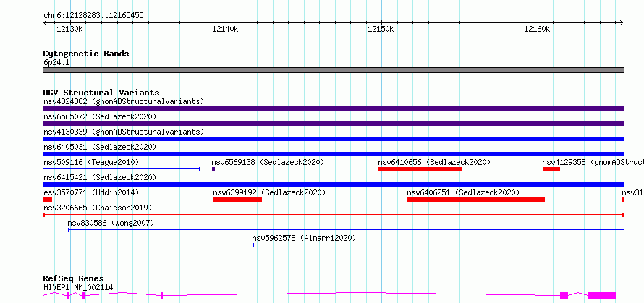
Task: Click the small purple nsv6569138 marker
Action: pyautogui.click(x=213, y=169)
